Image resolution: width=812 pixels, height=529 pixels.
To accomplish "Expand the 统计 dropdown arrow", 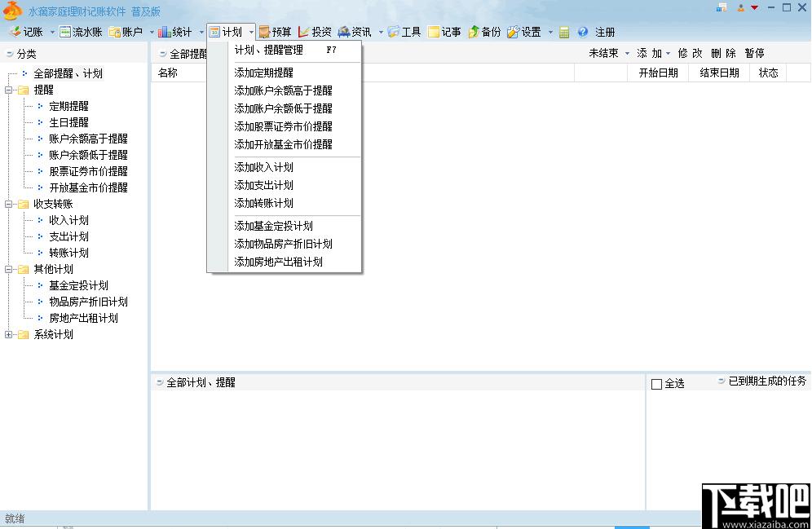I will click(x=201, y=32).
